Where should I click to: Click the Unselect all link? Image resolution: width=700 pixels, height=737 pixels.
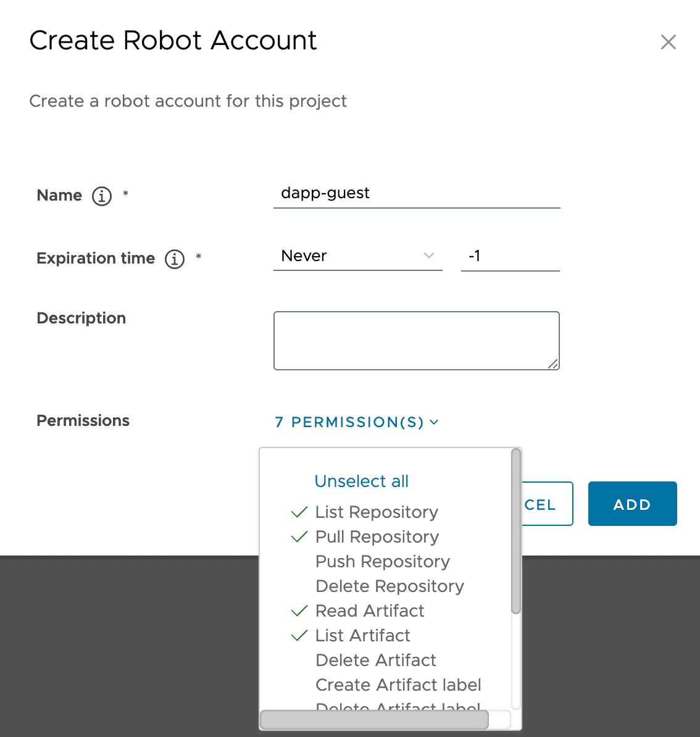pos(361,481)
